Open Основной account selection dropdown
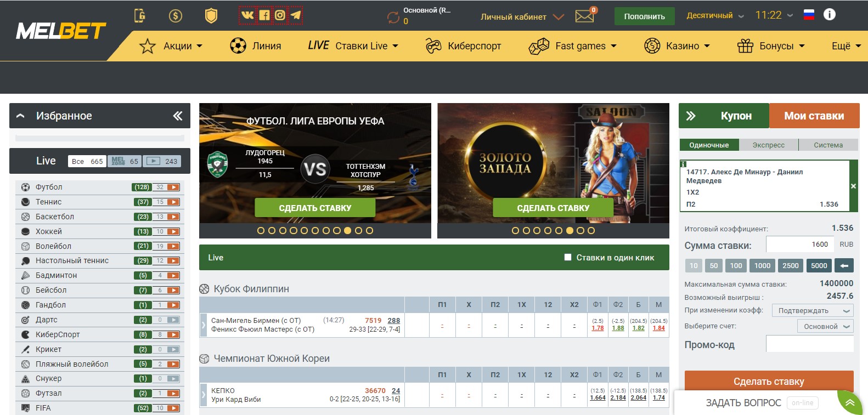Image resolution: width=868 pixels, height=415 pixels. click(825, 326)
